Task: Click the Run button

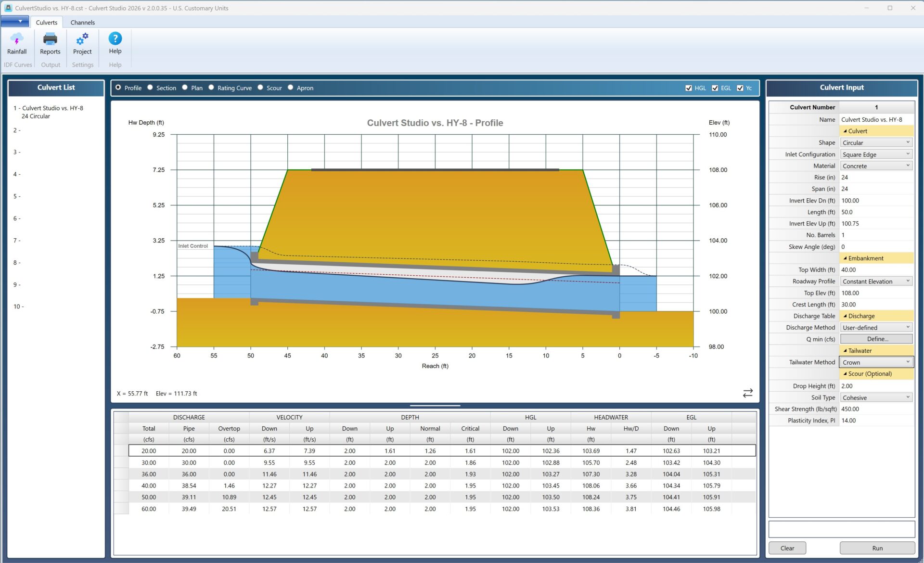Action: [x=877, y=548]
